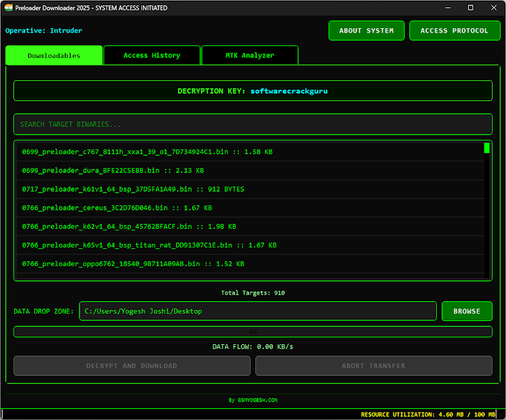Switch to the MTK Analyzer tab
The height and width of the screenshot is (420, 506).
(x=249, y=56)
